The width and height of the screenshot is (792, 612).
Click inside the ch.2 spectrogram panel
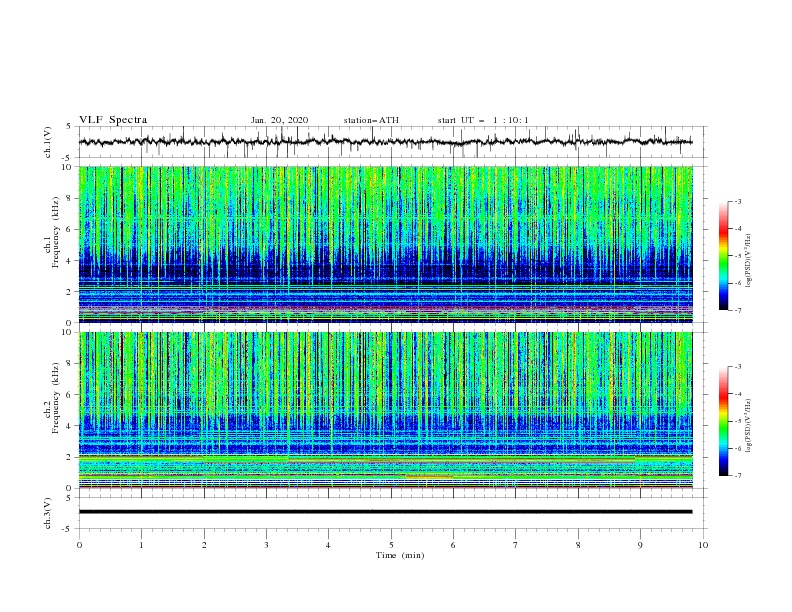tap(385, 410)
